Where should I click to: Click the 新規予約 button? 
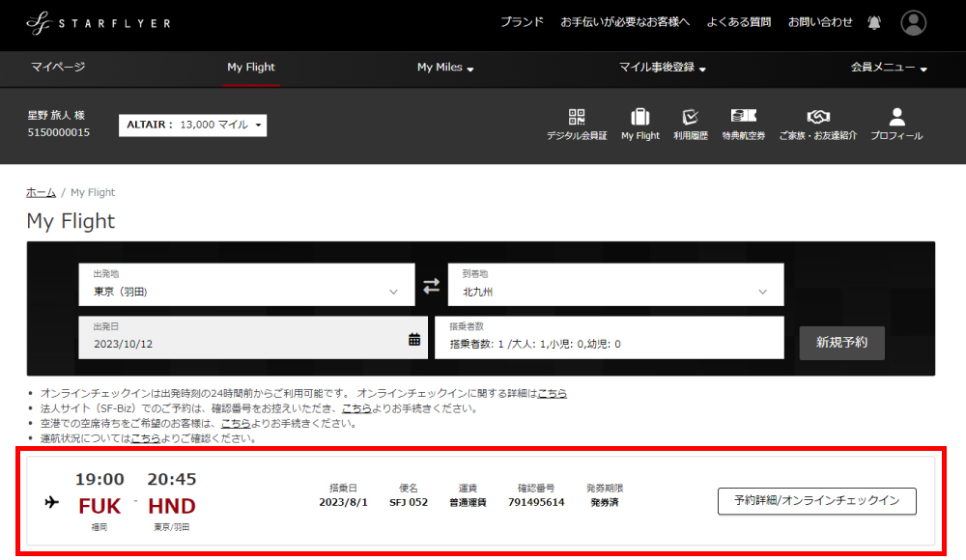pos(841,343)
